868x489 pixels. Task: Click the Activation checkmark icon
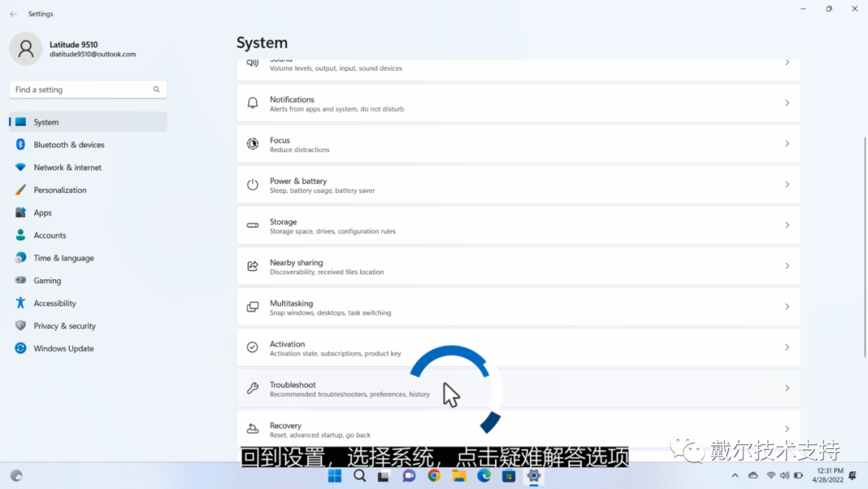252,347
